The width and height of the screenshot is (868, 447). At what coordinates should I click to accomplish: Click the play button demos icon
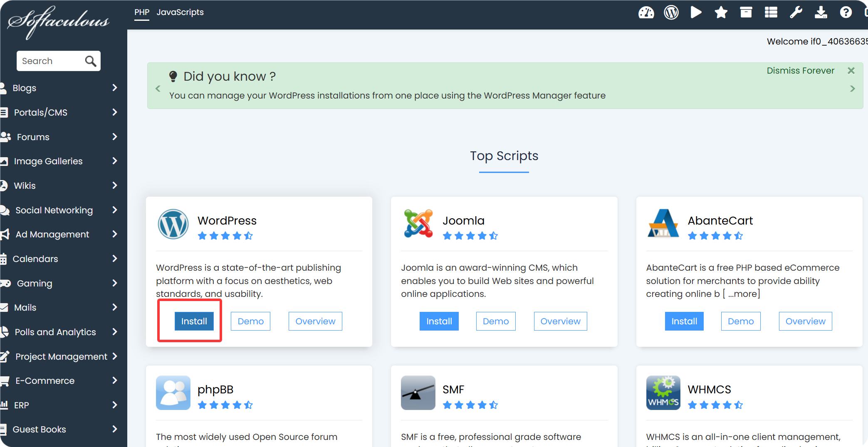click(696, 12)
